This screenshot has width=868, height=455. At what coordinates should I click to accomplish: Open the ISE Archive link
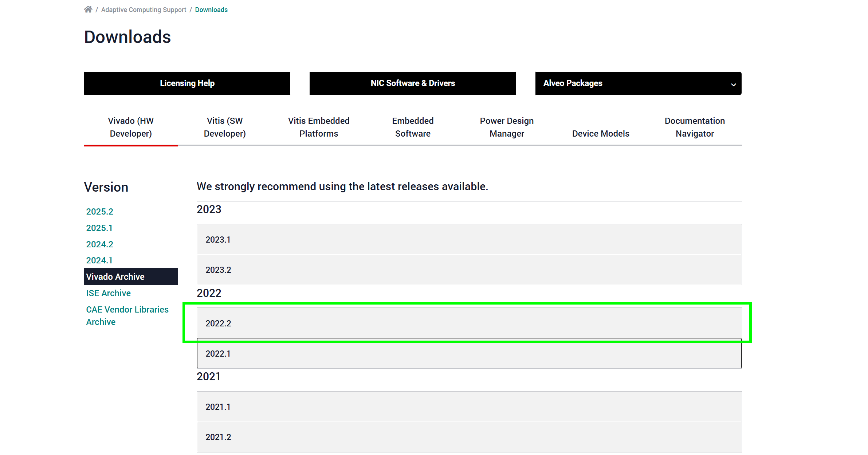click(x=108, y=293)
